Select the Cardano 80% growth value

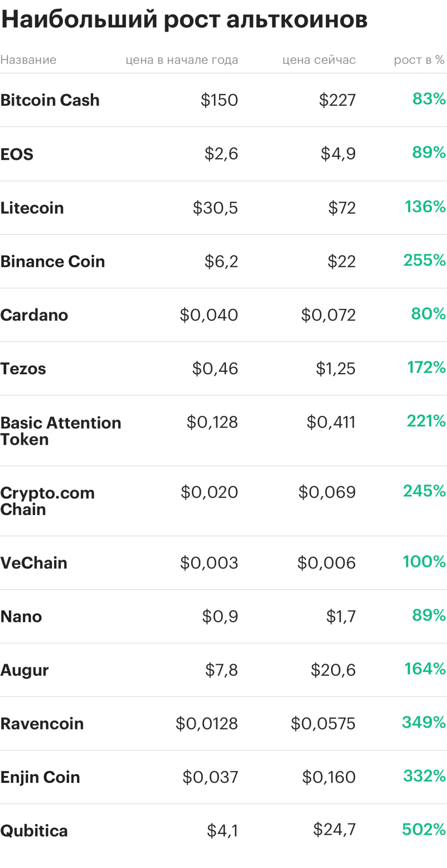428,313
